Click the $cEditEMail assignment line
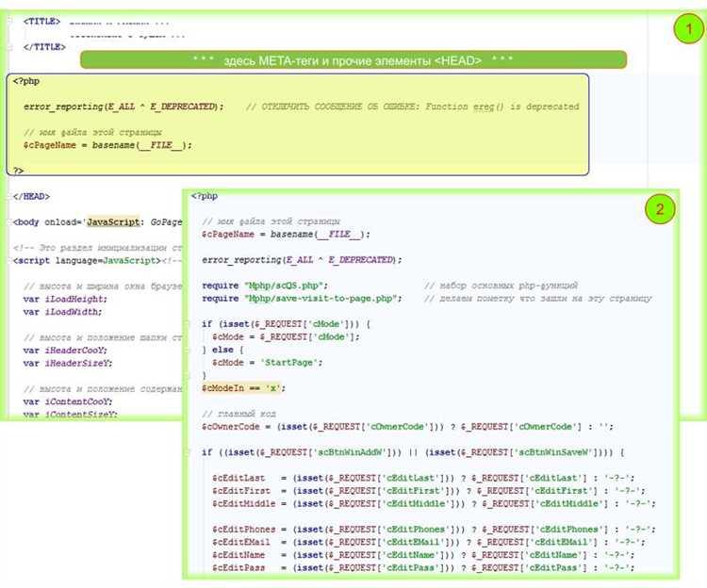Screen dimensions: 707x588 point(429,542)
